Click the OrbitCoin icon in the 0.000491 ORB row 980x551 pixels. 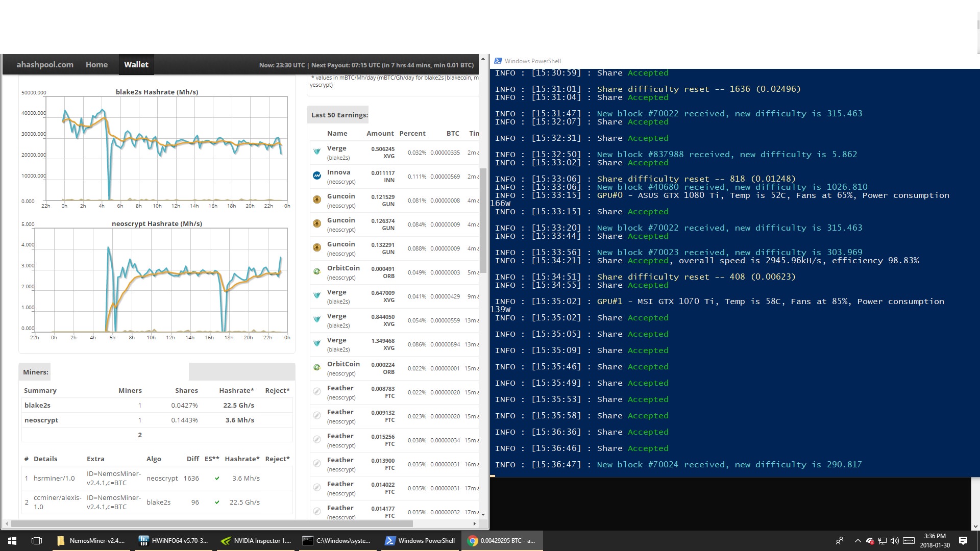click(x=317, y=271)
